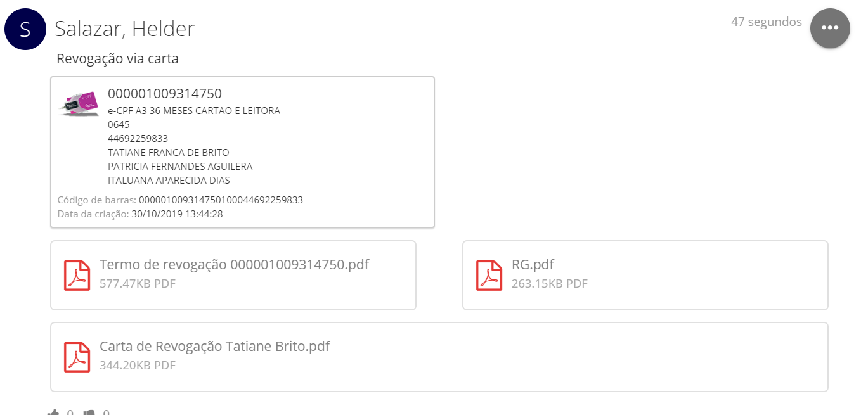Image resolution: width=868 pixels, height=415 pixels.
Task: Open Carta de Revogação Tatiane Brito.pdf
Action: [214, 347]
